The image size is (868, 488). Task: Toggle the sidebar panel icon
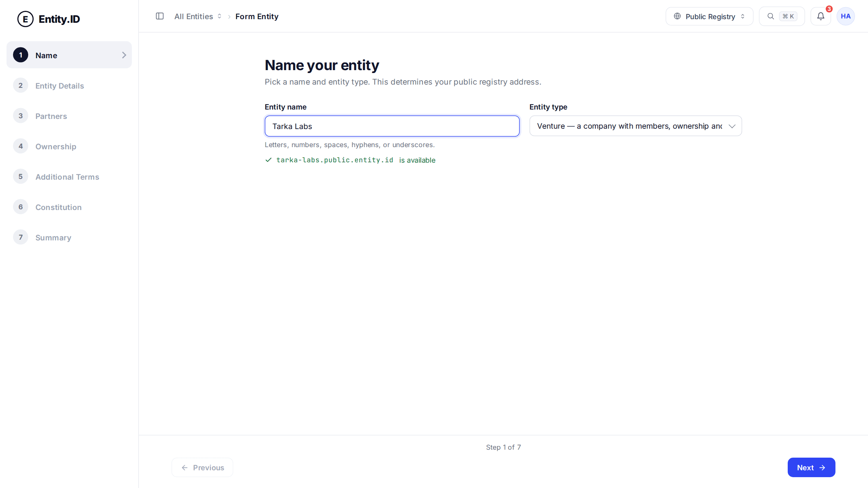[x=159, y=16]
